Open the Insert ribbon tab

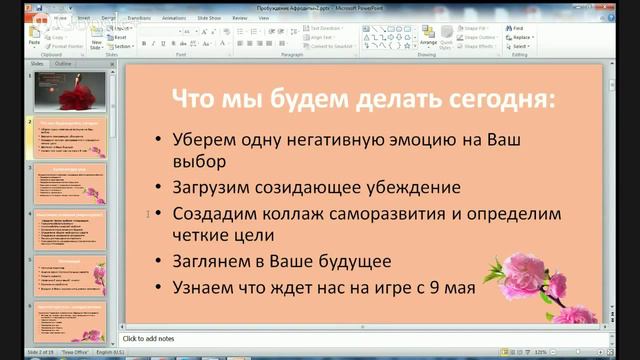coord(84,18)
